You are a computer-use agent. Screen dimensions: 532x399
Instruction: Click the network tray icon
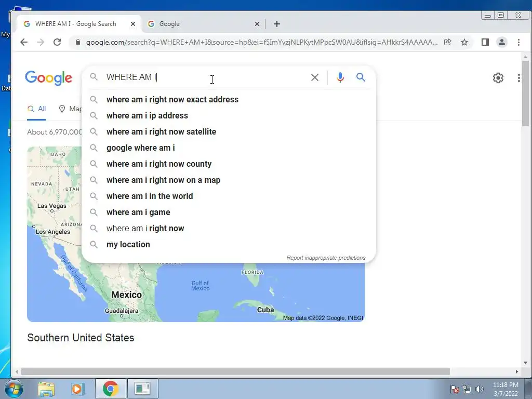(x=467, y=389)
